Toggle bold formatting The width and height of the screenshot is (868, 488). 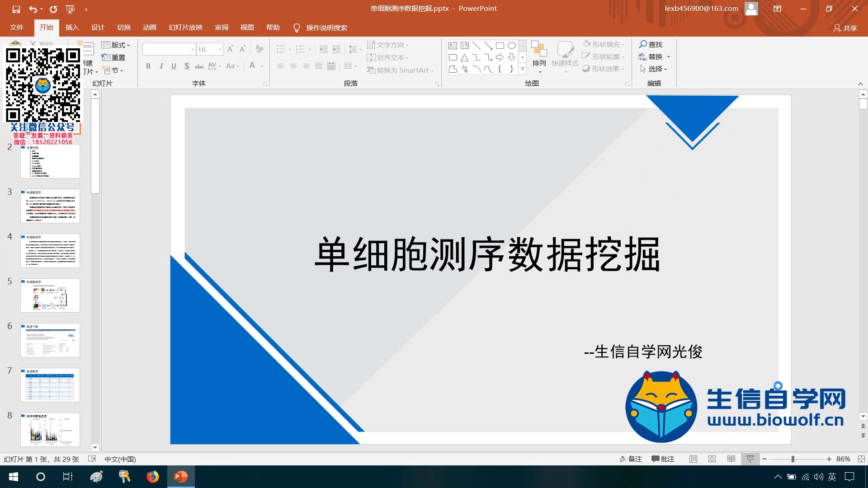coord(148,66)
